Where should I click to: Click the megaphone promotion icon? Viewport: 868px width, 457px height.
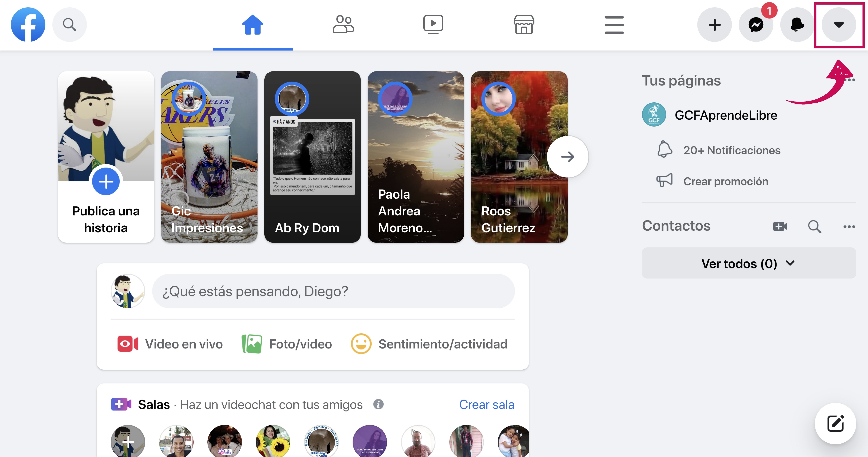pyautogui.click(x=665, y=180)
